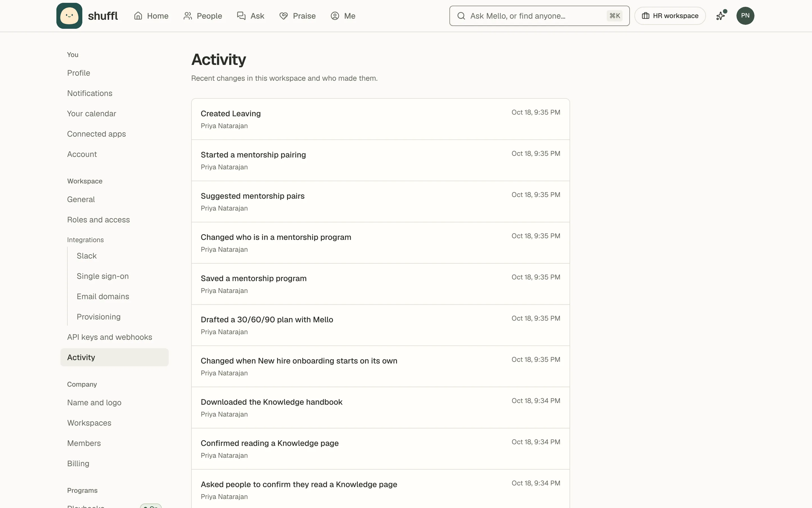Click 'Downloaded the Knowledge handbook' entry
812x508 pixels.
[x=381, y=408]
